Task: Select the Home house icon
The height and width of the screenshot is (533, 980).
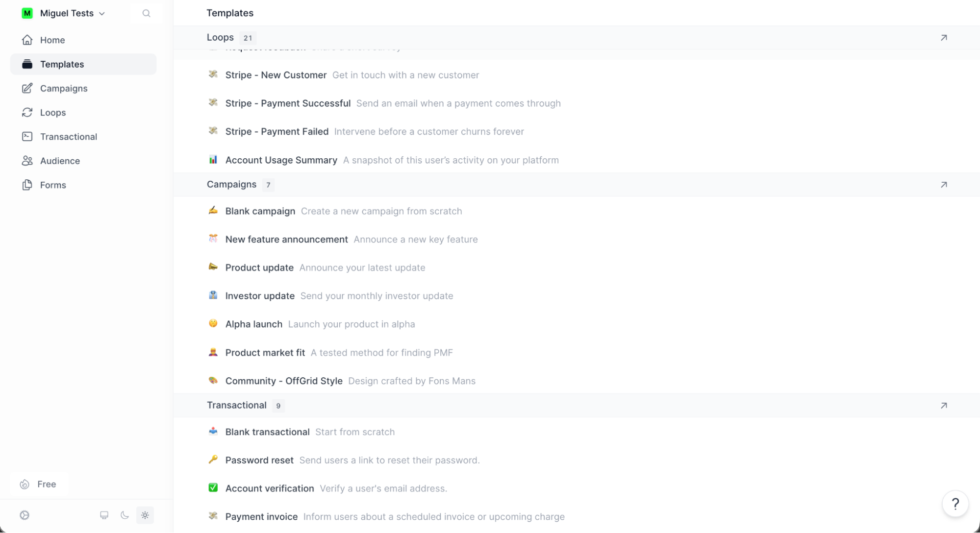Action: [27, 40]
